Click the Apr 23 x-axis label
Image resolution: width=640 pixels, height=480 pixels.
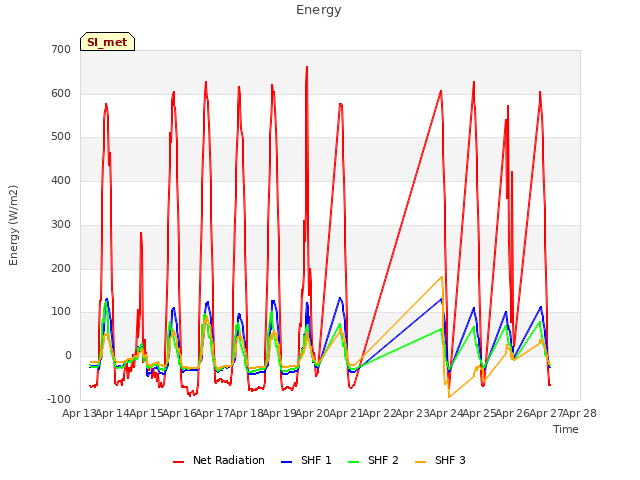[413, 413]
